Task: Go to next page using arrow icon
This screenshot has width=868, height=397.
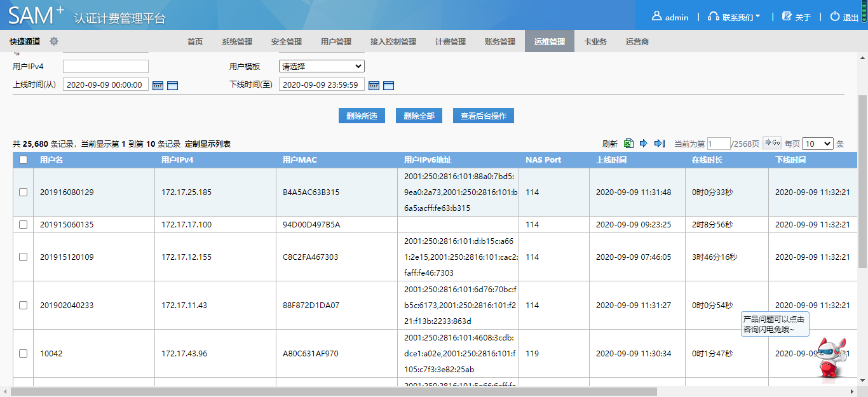Action: pyautogui.click(x=643, y=144)
